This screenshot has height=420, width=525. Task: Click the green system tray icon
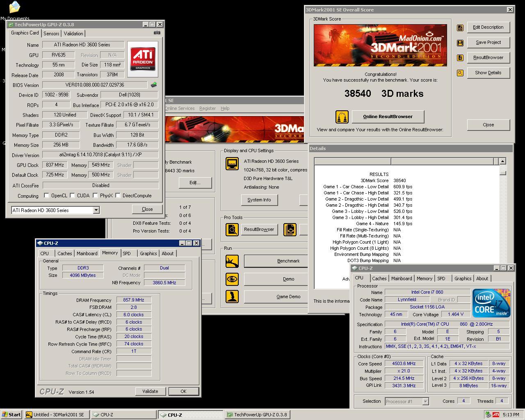(488, 415)
